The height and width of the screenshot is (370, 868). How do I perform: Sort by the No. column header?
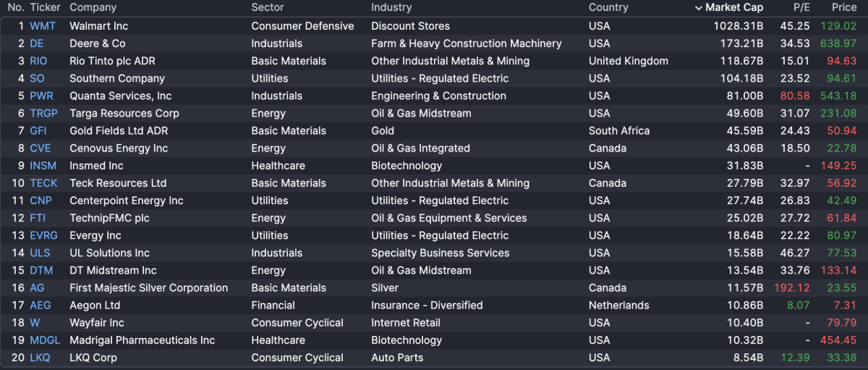(16, 7)
